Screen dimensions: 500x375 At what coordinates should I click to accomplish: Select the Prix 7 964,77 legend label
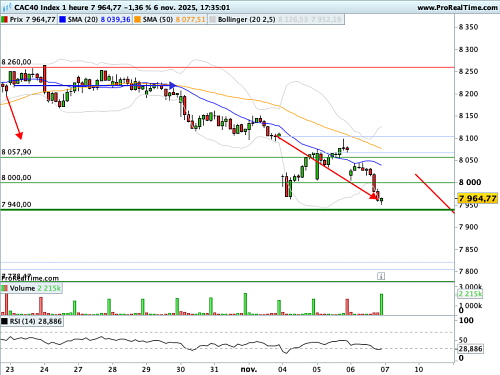[32, 20]
